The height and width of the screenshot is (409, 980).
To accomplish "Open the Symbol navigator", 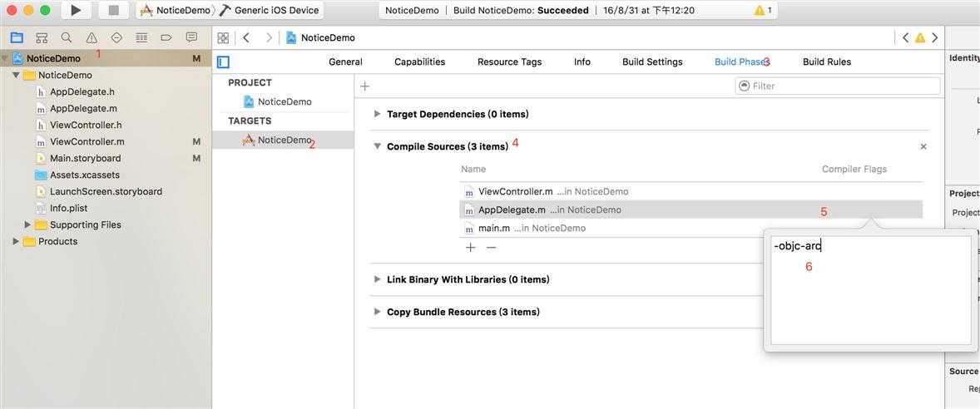I will [x=42, y=37].
